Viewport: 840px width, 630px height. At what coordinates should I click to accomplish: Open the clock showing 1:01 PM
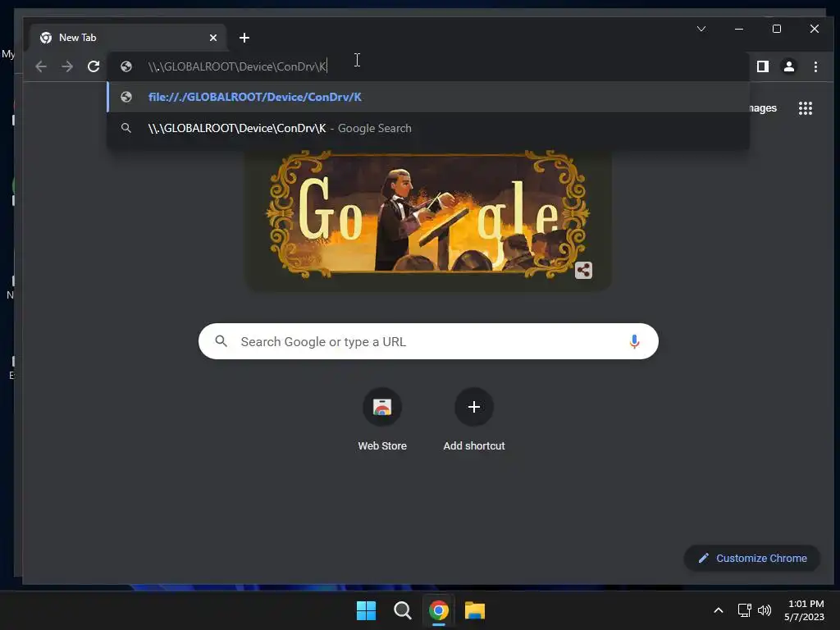(x=804, y=610)
